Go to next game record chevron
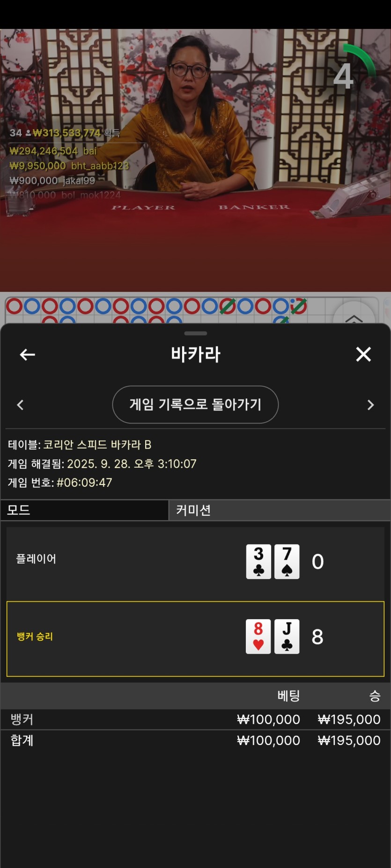This screenshot has width=391, height=868. pyautogui.click(x=370, y=405)
